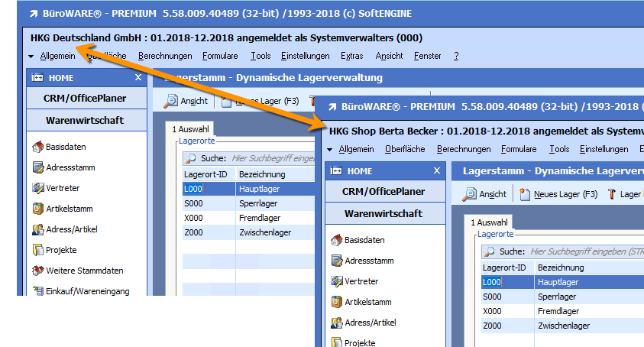Expand arrow left of Allgemein in Berta Becker window
Viewport: 644px width, 347px height.
[329, 150]
